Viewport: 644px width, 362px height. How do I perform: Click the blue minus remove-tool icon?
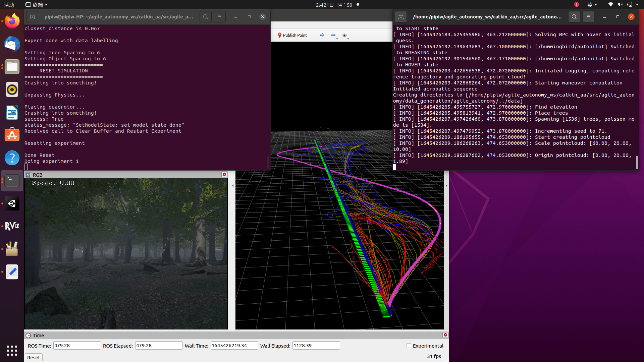tap(333, 35)
